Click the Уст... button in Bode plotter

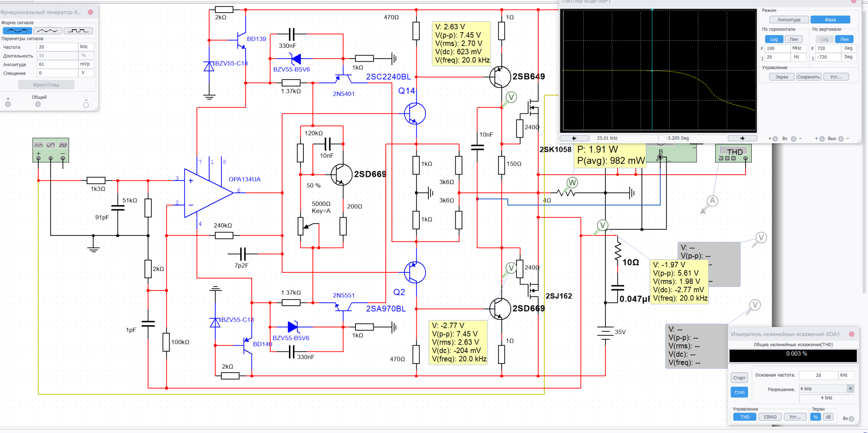(836, 77)
